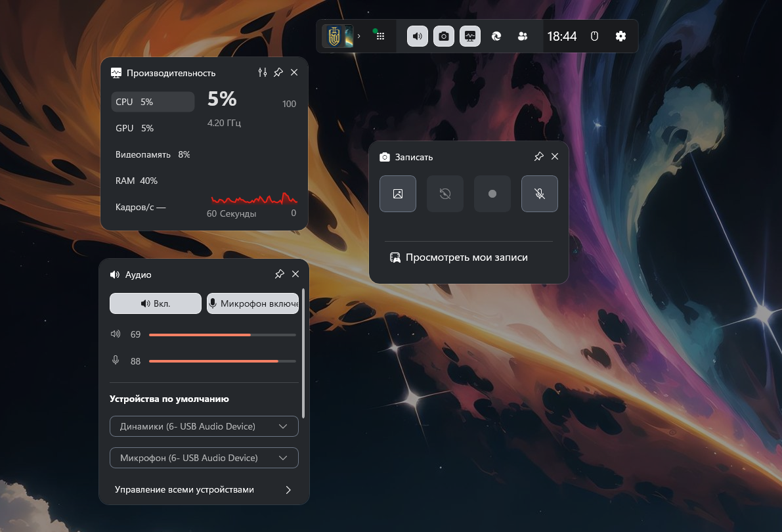Click the mouse click-through icon beside the clock
This screenshot has height=532, width=782.
[594, 36]
